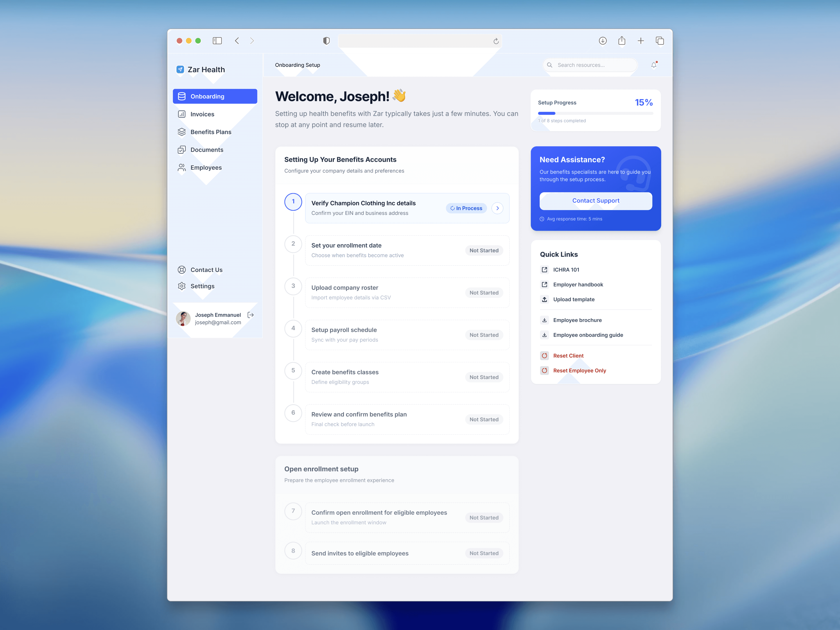Open the ICHRA 101 quick link

pyautogui.click(x=566, y=270)
